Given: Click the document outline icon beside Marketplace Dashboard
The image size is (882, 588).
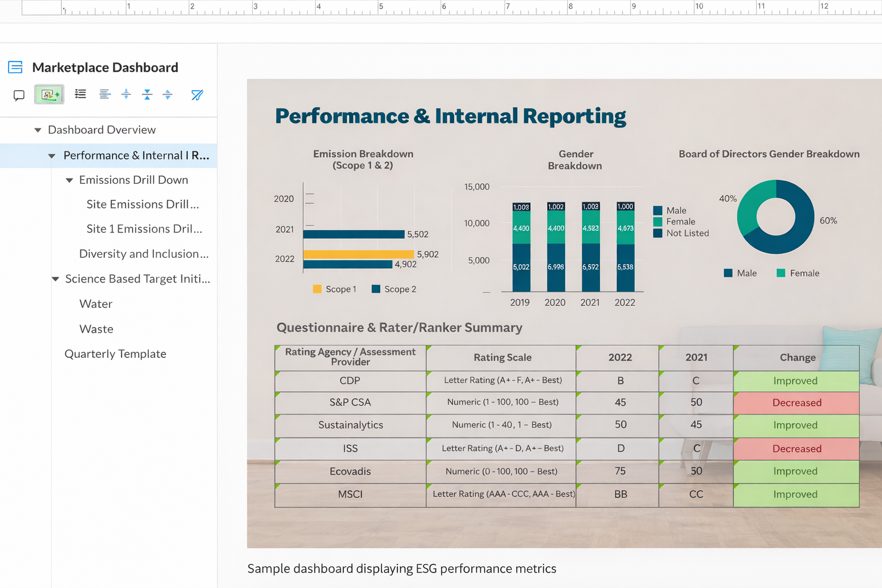Looking at the screenshot, I should [x=16, y=67].
